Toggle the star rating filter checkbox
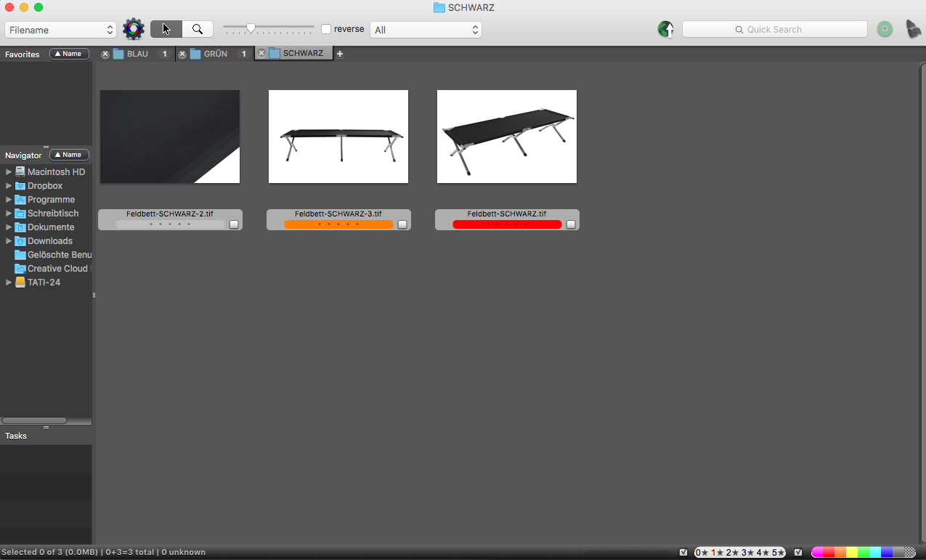 point(683,553)
